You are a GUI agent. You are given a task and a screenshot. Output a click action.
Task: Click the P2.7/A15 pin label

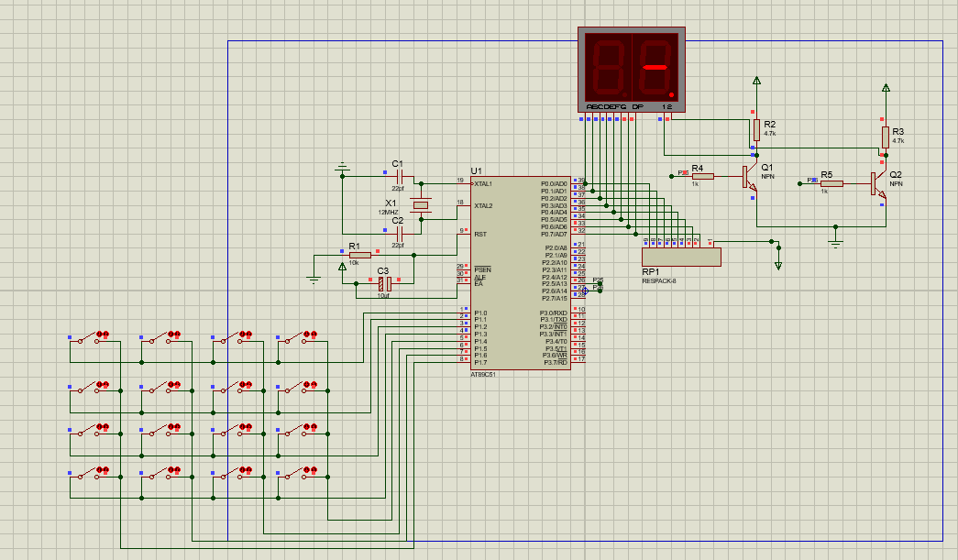click(555, 298)
